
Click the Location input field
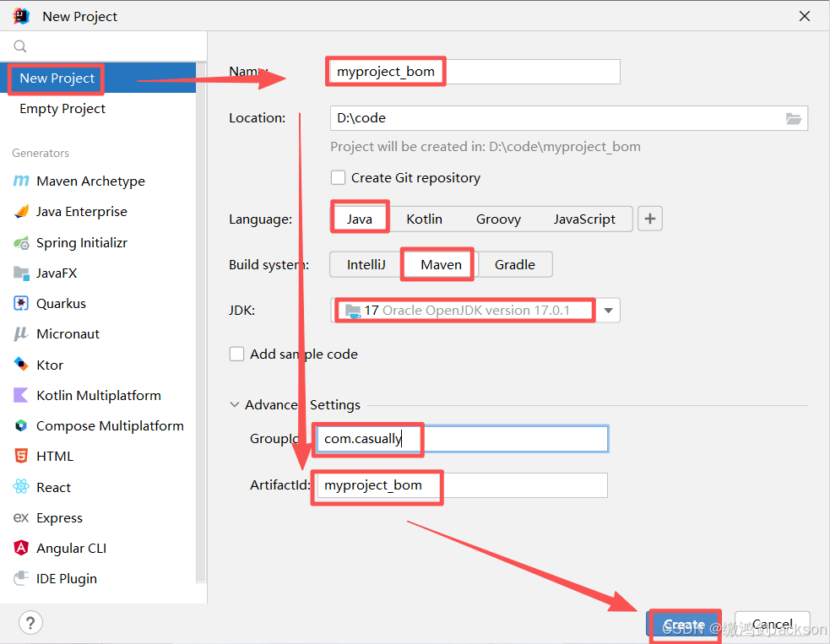[x=569, y=118]
